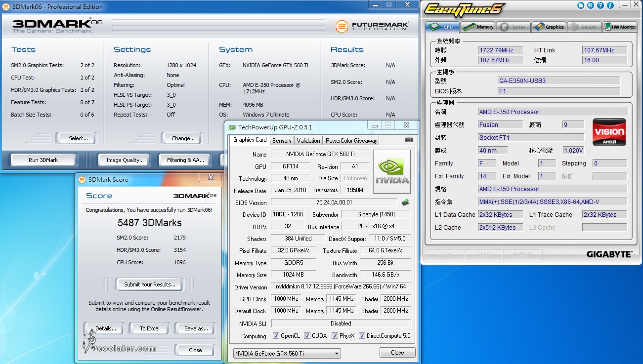Toggle the PhysX checkbox
The width and height of the screenshot is (643, 364).
[x=335, y=336]
